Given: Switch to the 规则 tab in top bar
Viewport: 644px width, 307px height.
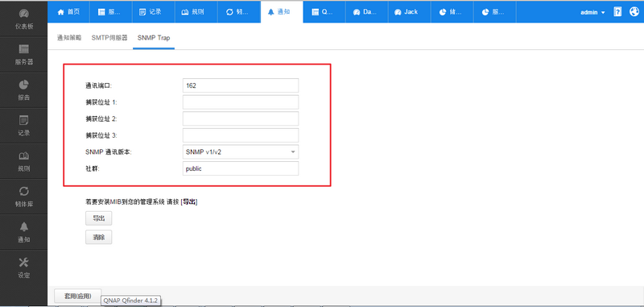Looking at the screenshot, I should click(196, 12).
